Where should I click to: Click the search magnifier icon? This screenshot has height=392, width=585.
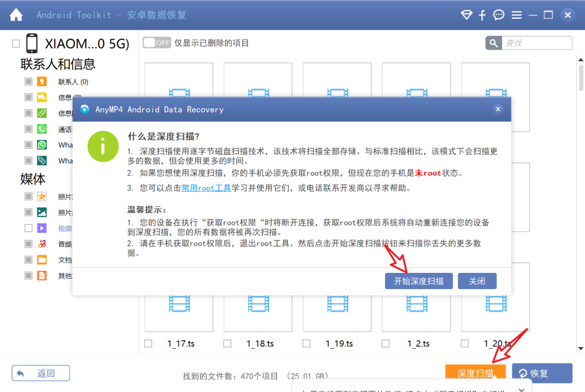[493, 43]
